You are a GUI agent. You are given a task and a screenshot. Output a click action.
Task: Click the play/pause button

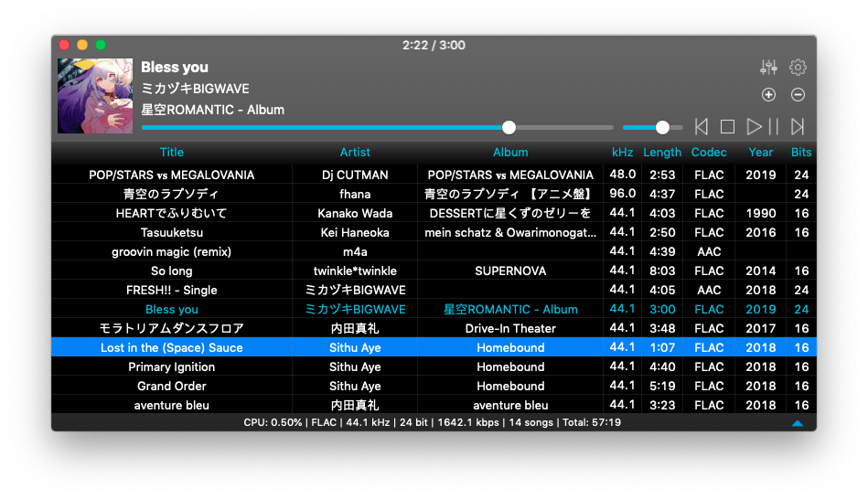(762, 127)
